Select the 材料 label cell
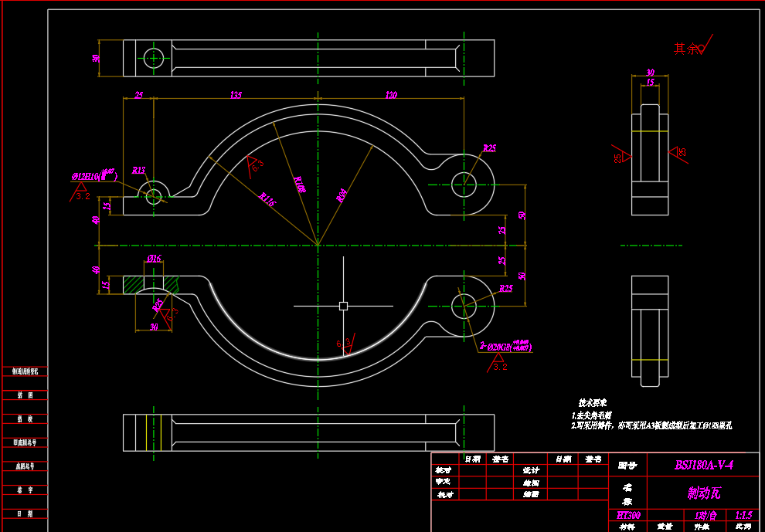This screenshot has width=765, height=532. 627,527
